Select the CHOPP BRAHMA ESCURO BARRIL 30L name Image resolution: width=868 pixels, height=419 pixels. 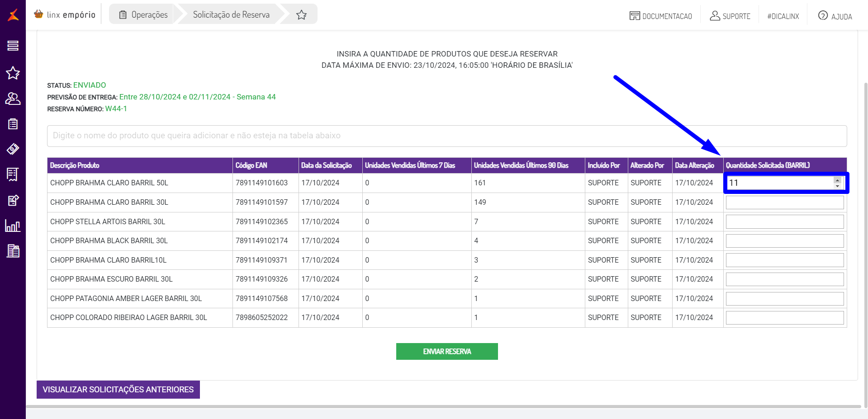click(111, 279)
